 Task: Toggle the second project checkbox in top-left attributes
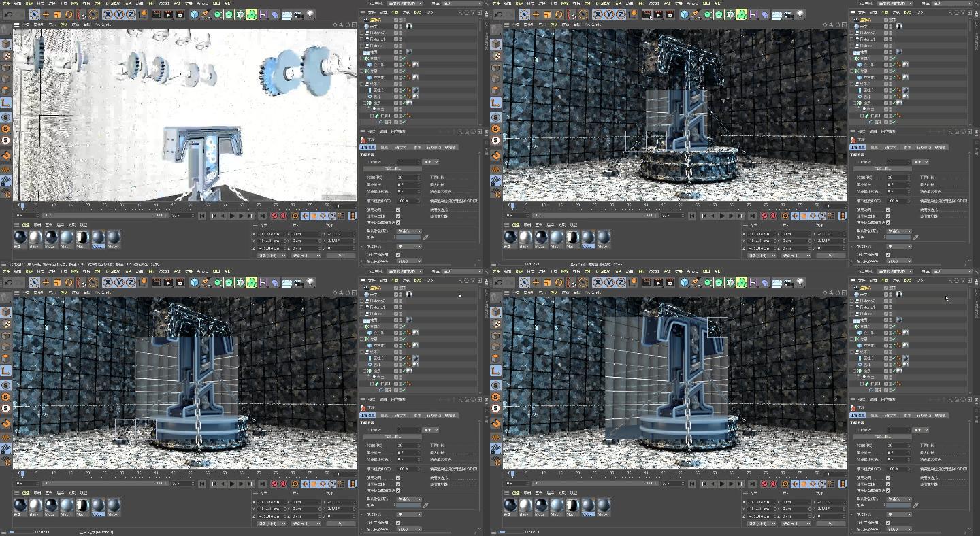coord(398,216)
